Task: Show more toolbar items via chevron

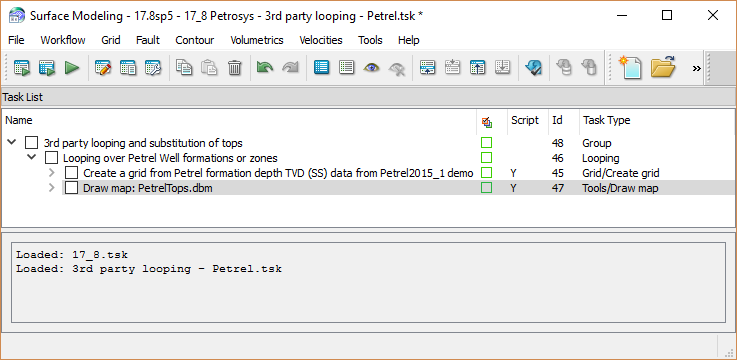Action: click(697, 68)
